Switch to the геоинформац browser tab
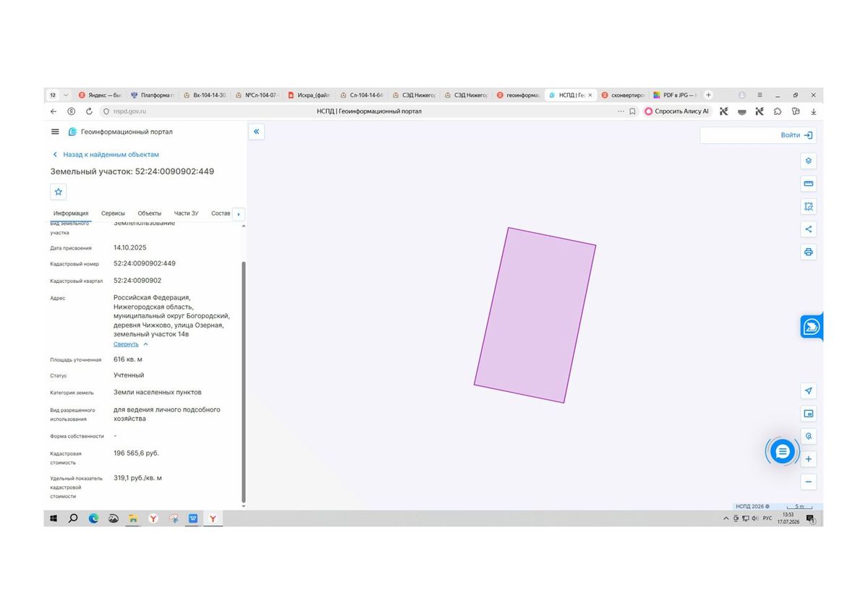This screenshot has width=868, height=614. pyautogui.click(x=518, y=95)
